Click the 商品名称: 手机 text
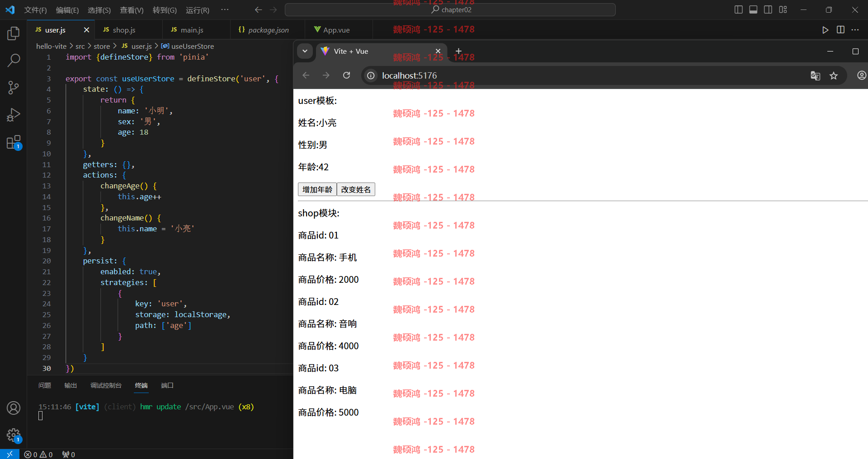The width and height of the screenshot is (868, 459). 327,258
